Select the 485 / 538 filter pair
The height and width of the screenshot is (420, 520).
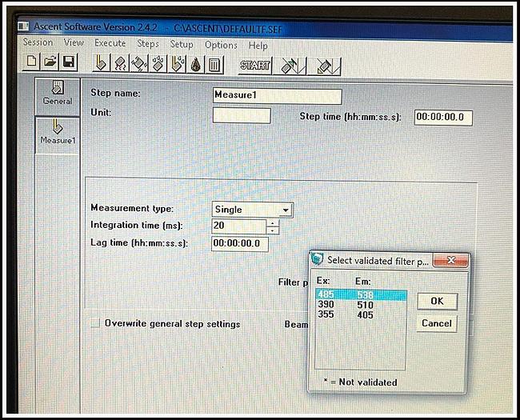coord(361,295)
